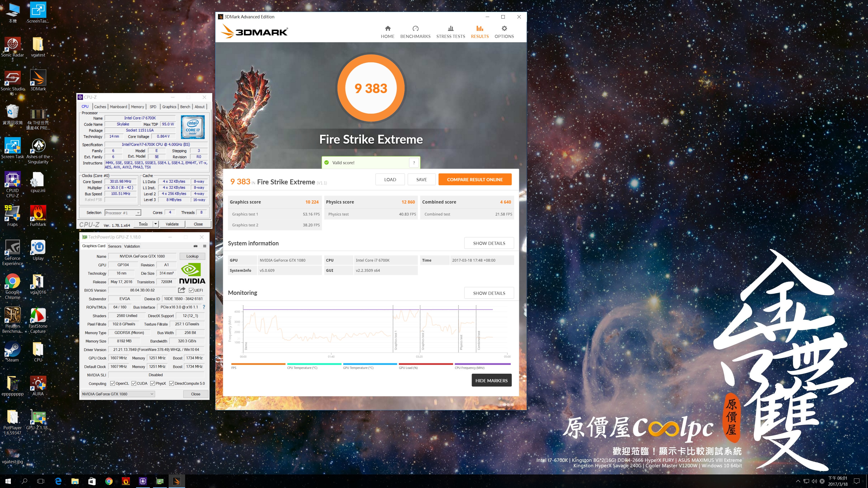The image size is (868, 488).
Task: Toggle the CUDA checkbox in GPU-Z
Action: 134,383
